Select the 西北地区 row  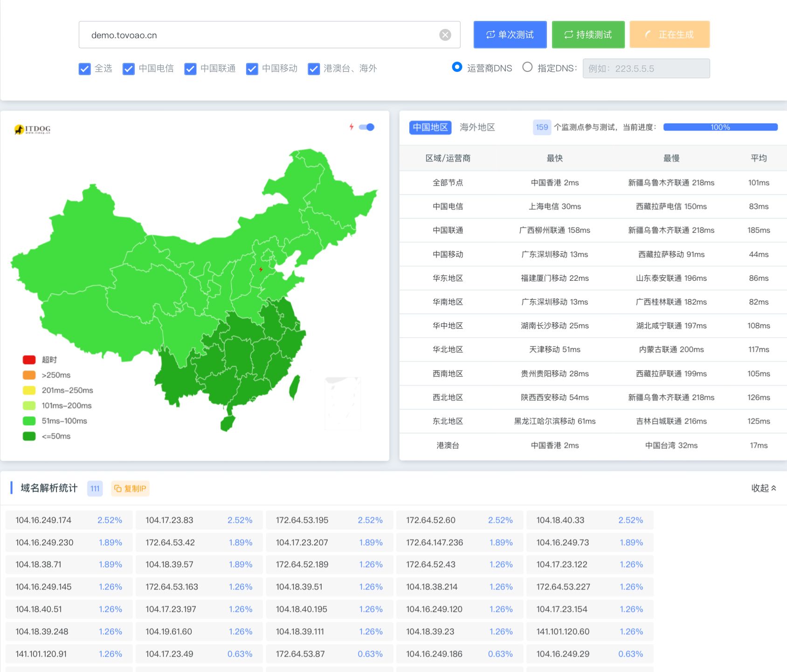pos(593,398)
